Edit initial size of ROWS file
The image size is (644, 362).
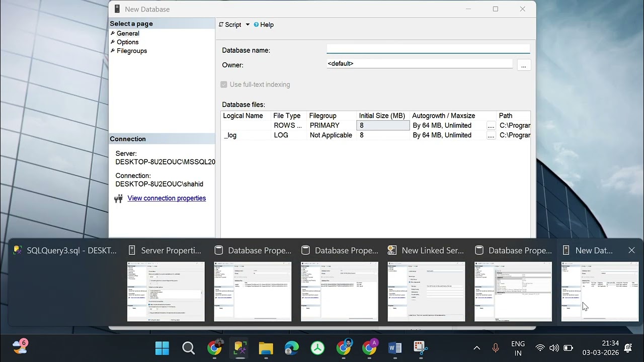tap(383, 125)
